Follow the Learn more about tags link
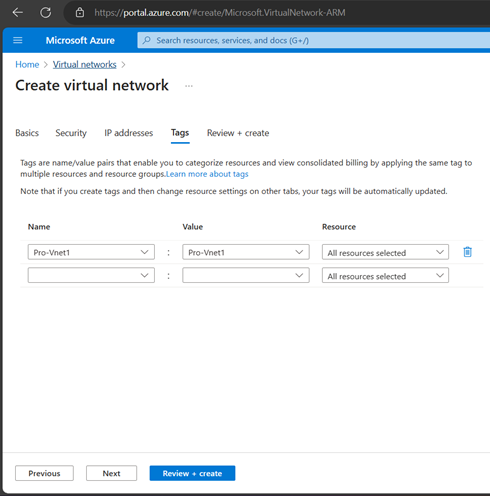 point(207,174)
